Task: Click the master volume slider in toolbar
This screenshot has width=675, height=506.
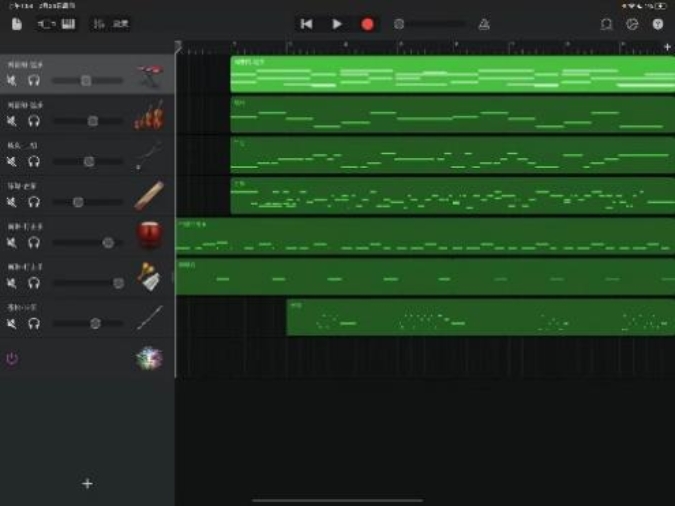Action: (x=430, y=24)
